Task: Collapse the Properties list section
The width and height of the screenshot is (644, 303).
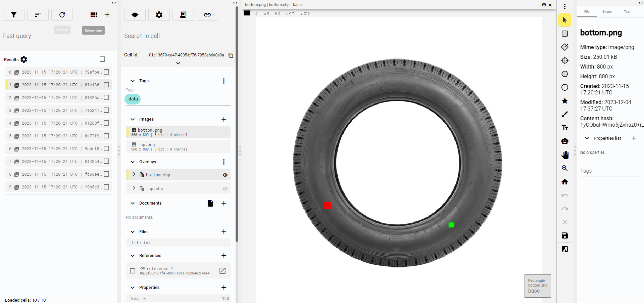Action: 587,138
